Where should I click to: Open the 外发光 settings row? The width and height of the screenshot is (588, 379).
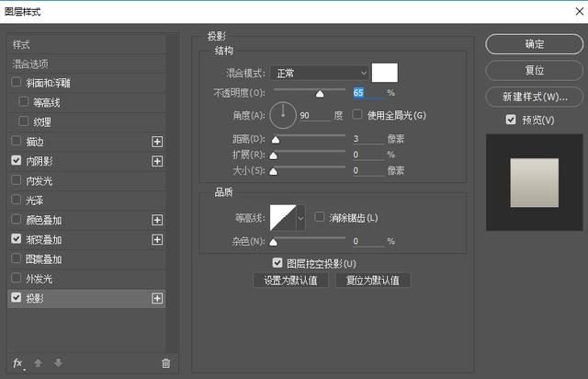[86, 279]
